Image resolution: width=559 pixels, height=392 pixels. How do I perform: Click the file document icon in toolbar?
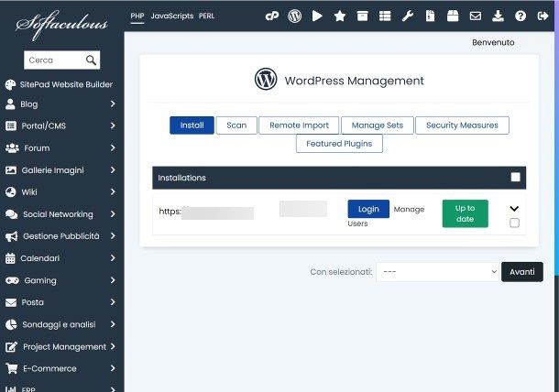click(431, 16)
